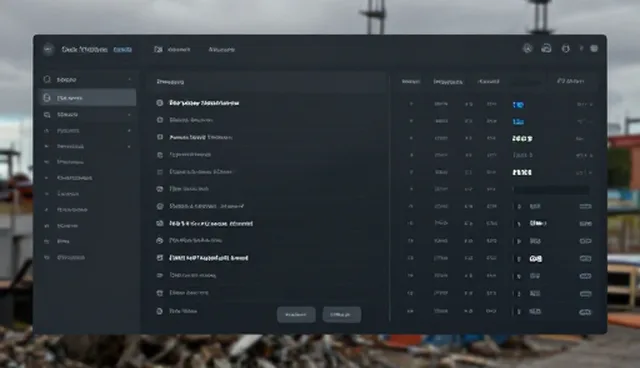
Task: Select the header tab with the square icon
Action: [172, 49]
